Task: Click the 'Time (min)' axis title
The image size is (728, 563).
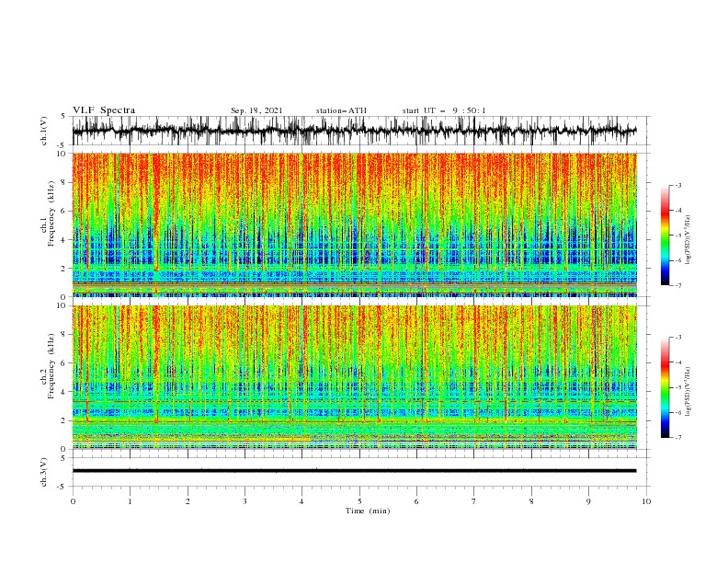Action: [x=368, y=511]
